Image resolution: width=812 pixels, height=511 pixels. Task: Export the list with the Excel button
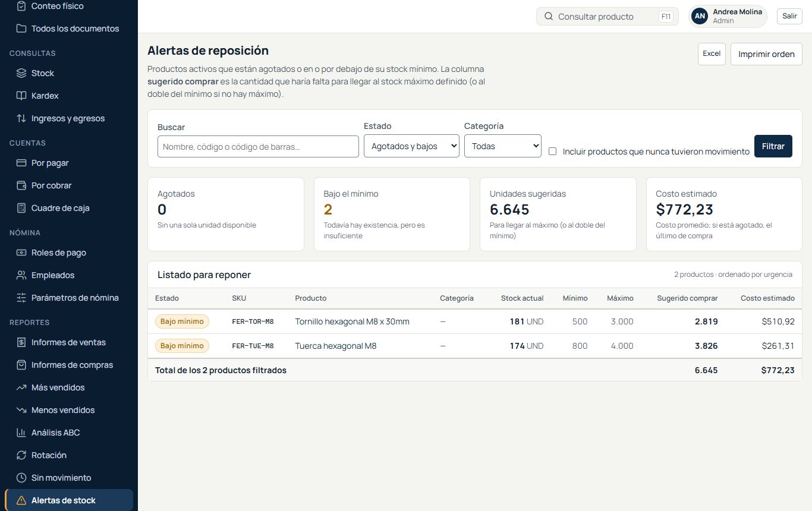point(712,53)
